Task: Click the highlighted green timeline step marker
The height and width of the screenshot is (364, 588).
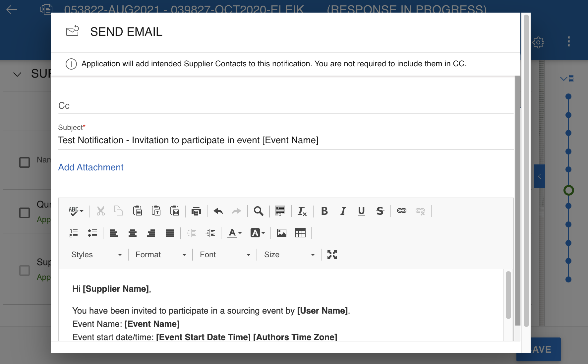Action: point(568,190)
